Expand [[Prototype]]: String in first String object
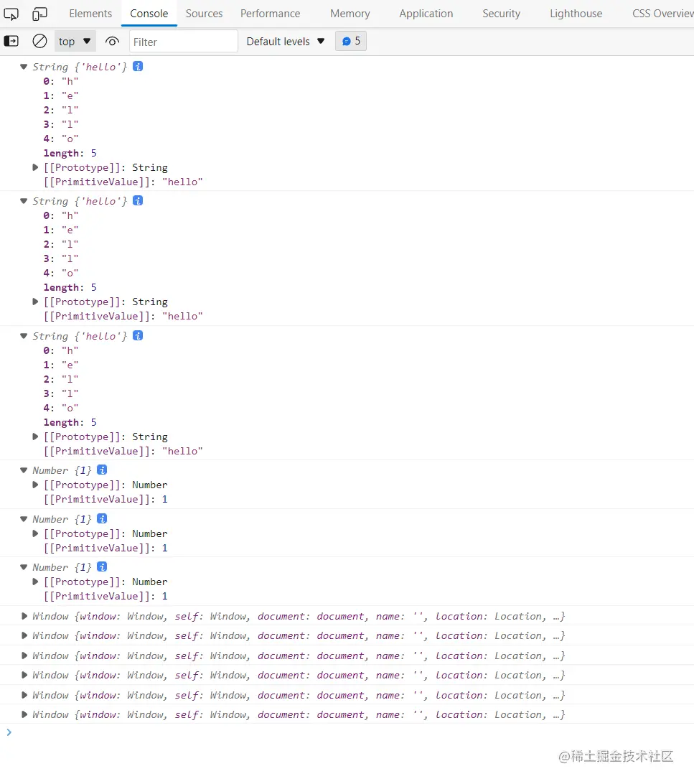Screen dimensions: 694x784 35,167
